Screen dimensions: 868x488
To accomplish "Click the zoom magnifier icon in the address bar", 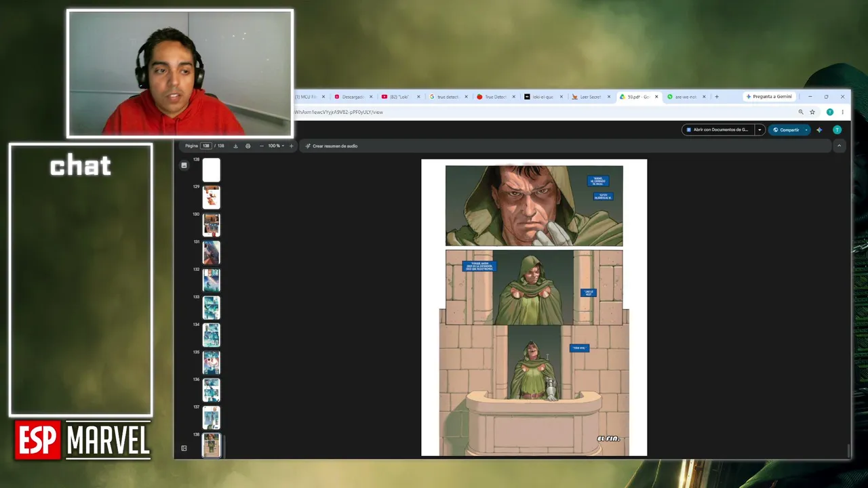I will pyautogui.click(x=801, y=112).
